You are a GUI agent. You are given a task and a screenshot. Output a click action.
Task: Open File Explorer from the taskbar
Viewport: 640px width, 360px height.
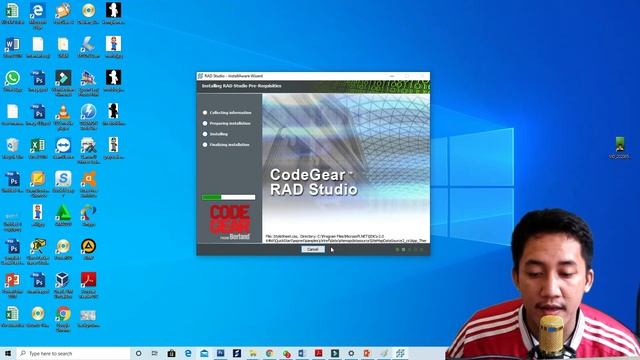253,353
